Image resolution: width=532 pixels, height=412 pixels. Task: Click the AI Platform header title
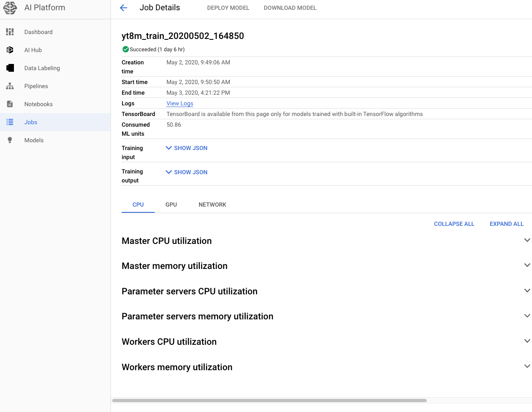[45, 8]
